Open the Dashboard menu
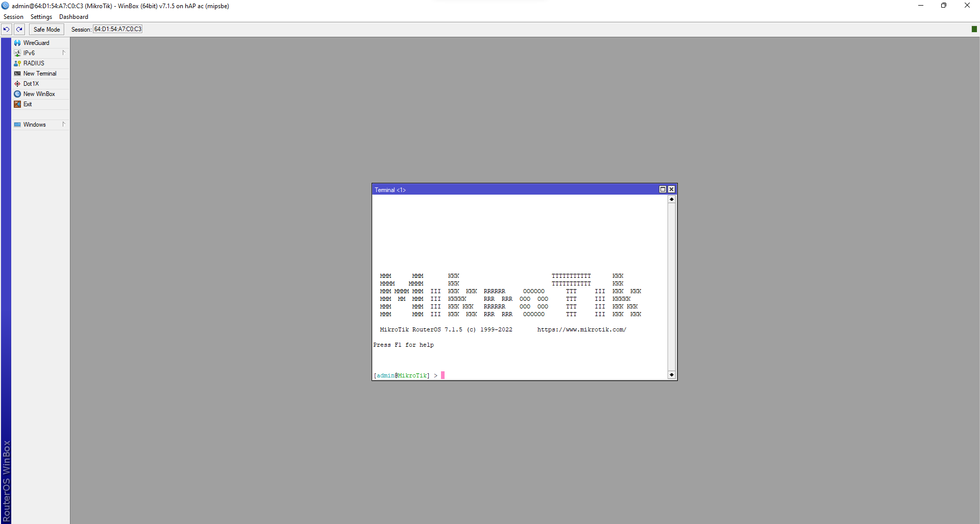This screenshot has height=524, width=980. click(73, 17)
